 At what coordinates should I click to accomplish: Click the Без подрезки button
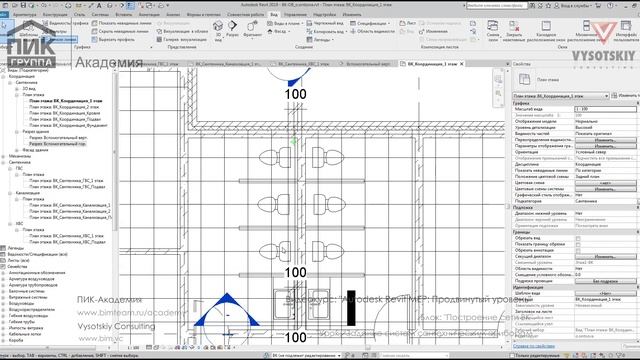pos(605,281)
